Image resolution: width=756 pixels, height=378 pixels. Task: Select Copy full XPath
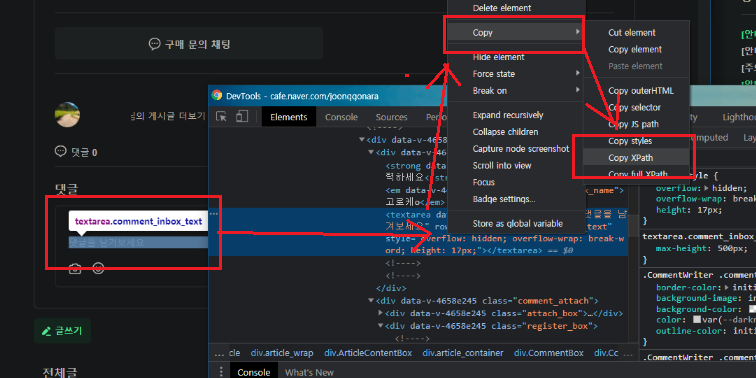[636, 174]
